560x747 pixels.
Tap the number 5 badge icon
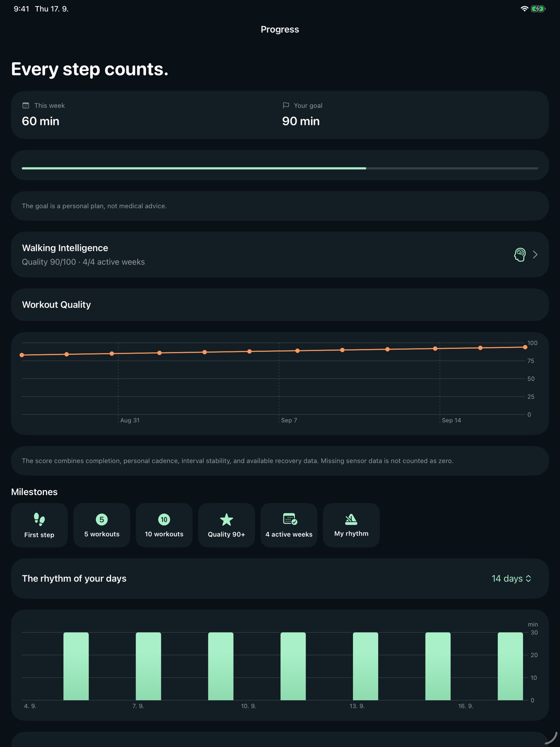pos(102,519)
